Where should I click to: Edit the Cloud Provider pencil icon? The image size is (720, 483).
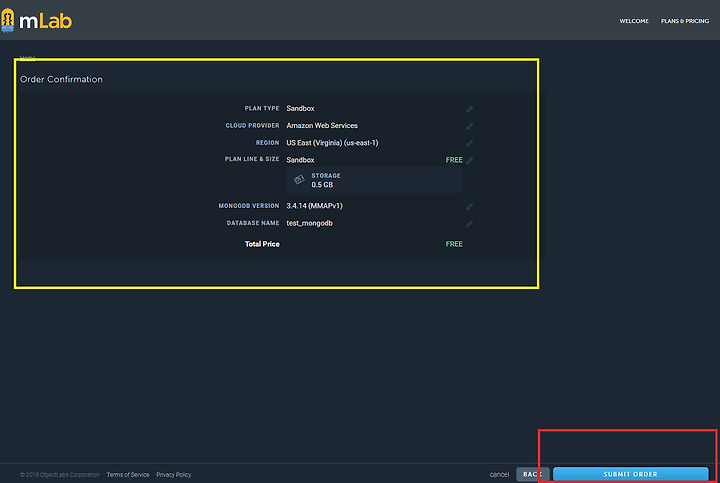coord(469,126)
